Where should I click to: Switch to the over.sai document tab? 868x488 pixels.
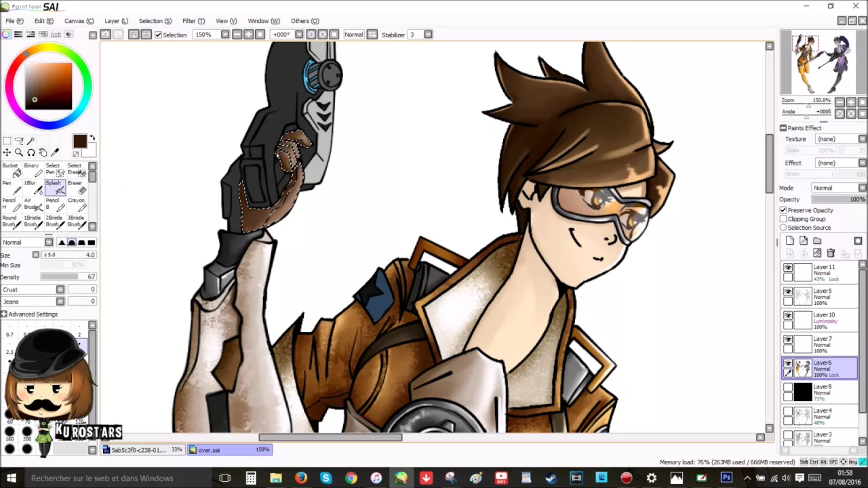[231, 450]
